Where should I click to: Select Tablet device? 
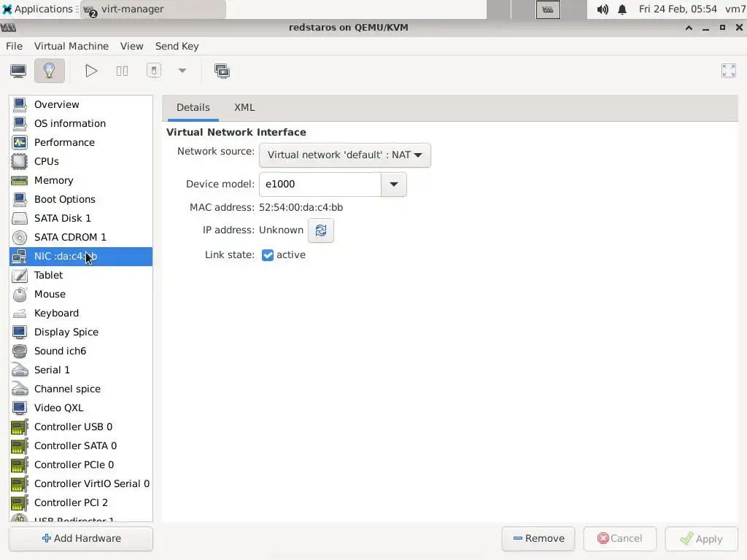point(81,275)
